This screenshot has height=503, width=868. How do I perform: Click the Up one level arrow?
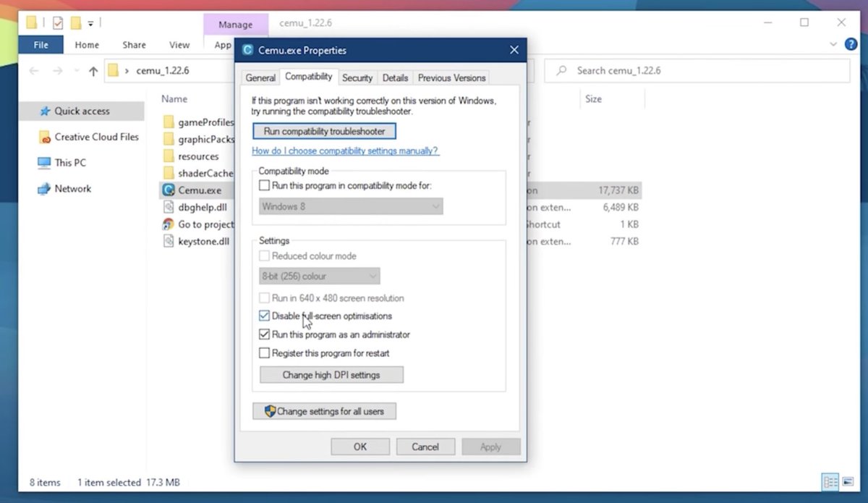[93, 71]
